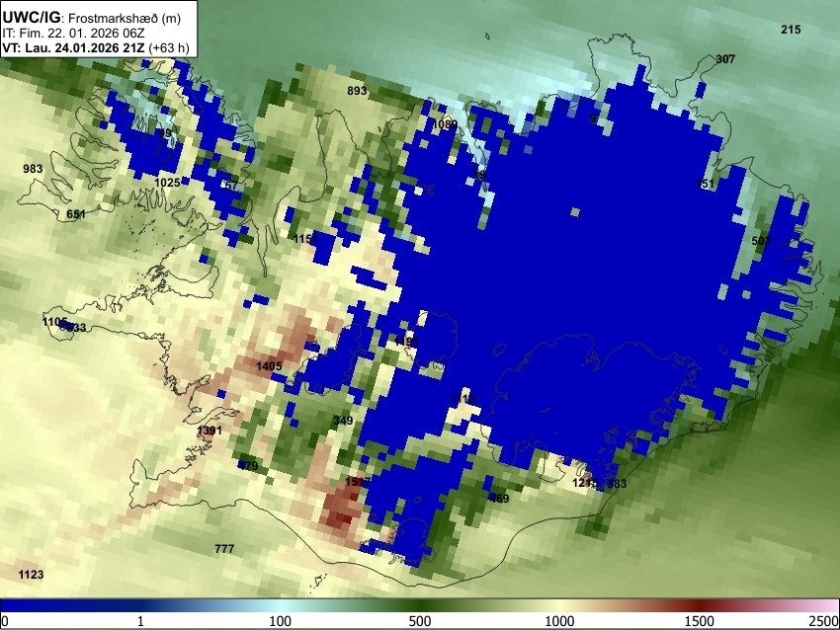The height and width of the screenshot is (630, 840).
Task: Click the 777 label south of coast
Action: [224, 549]
